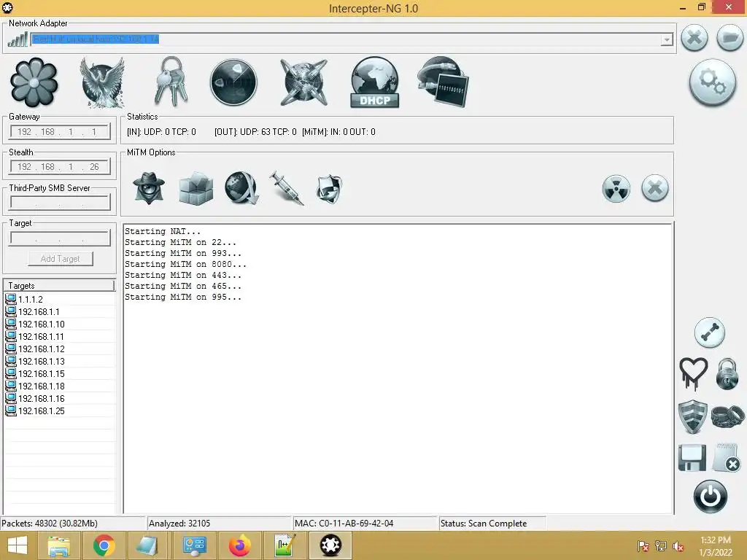
Task: Open Notepad++ from taskbar
Action: [285, 545]
